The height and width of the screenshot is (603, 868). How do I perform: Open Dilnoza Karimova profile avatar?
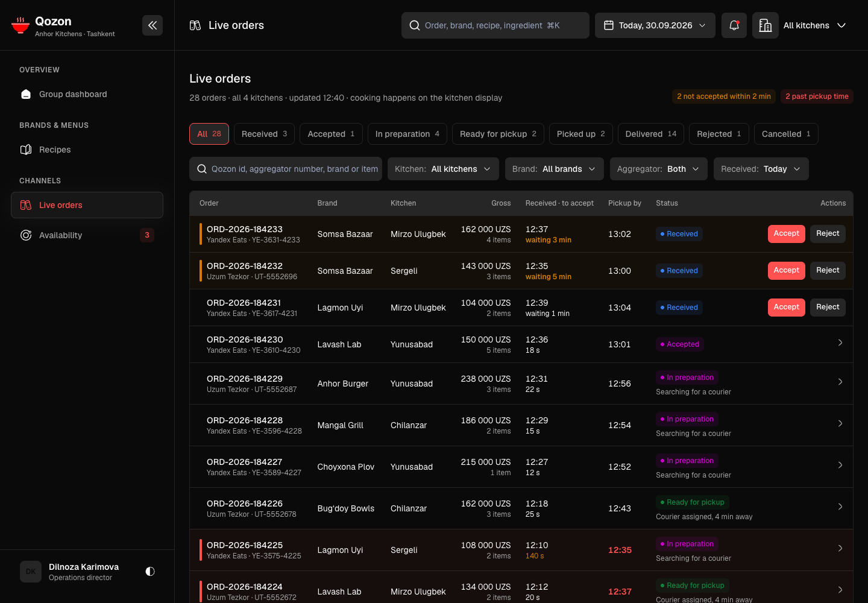[31, 572]
